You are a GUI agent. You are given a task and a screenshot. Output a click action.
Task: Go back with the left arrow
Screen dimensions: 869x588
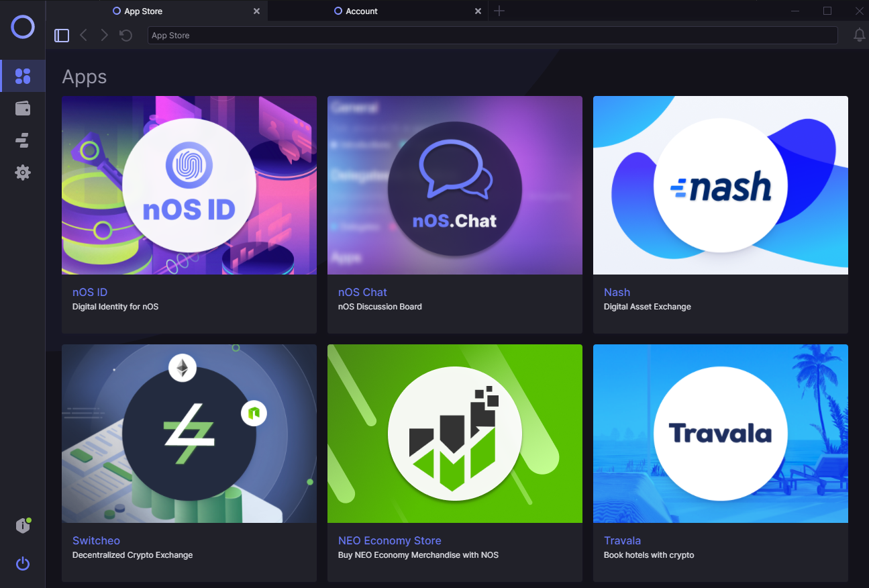click(83, 36)
